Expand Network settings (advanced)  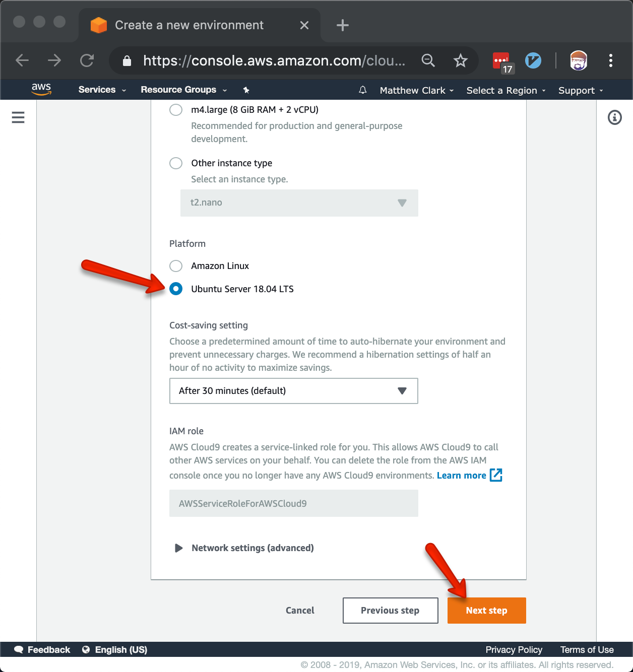point(244,548)
